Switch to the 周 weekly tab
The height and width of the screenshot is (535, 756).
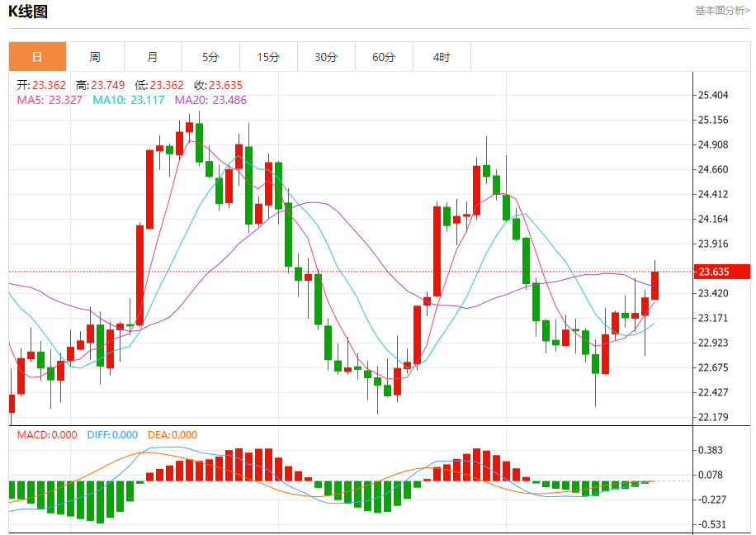click(95, 57)
